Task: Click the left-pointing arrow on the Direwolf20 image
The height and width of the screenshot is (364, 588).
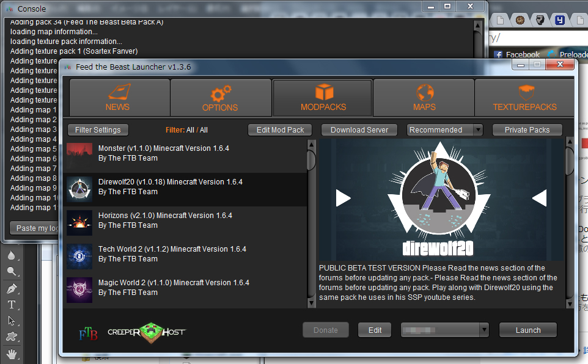Action: 540,198
